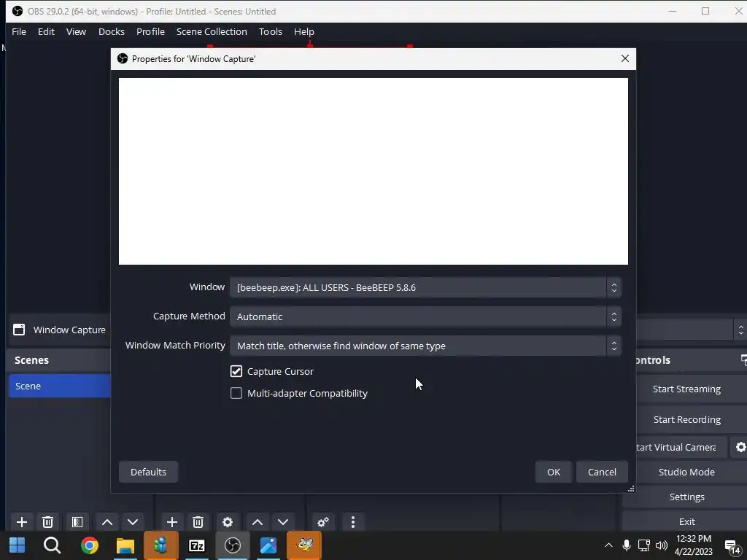The width and height of the screenshot is (747, 560).
Task: Move source down with arrow icon
Action: 283,522
